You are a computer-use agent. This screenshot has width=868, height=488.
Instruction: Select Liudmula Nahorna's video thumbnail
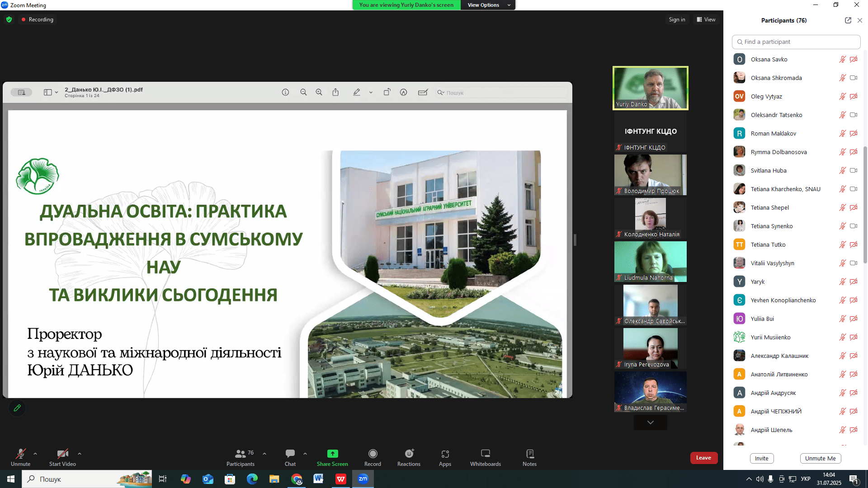[x=650, y=262]
